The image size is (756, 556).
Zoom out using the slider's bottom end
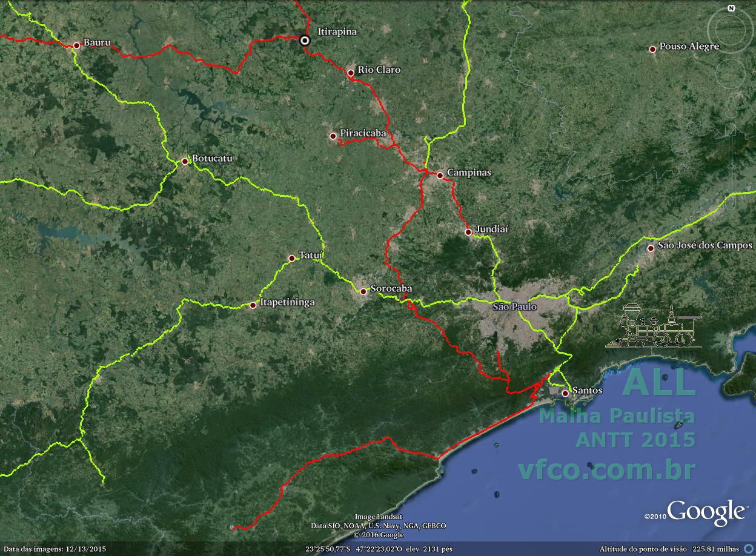(732, 205)
